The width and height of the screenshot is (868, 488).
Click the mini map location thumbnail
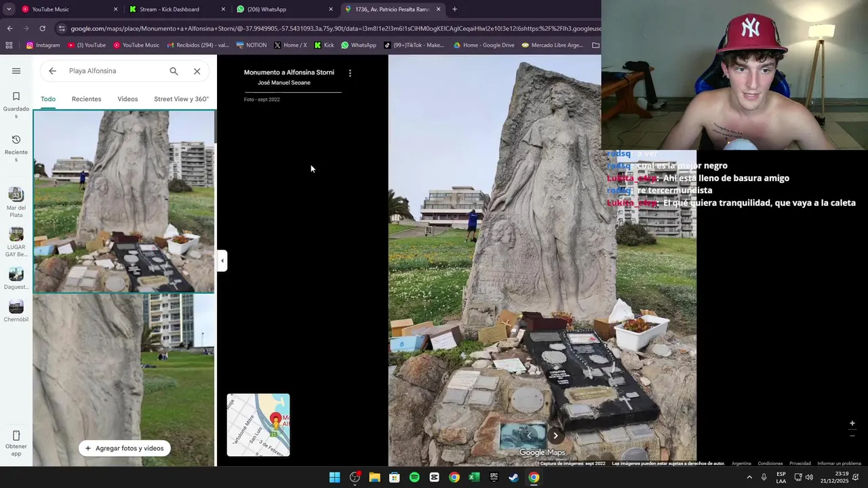coord(258,425)
